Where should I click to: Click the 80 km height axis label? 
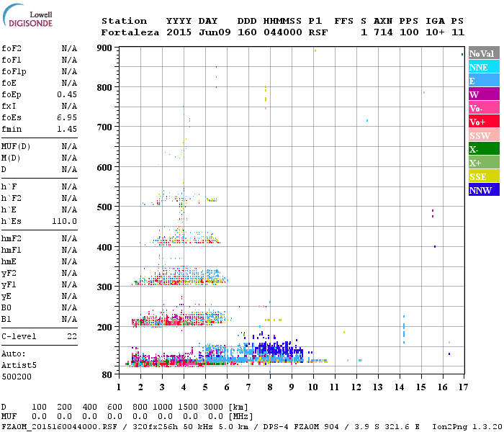[107, 374]
